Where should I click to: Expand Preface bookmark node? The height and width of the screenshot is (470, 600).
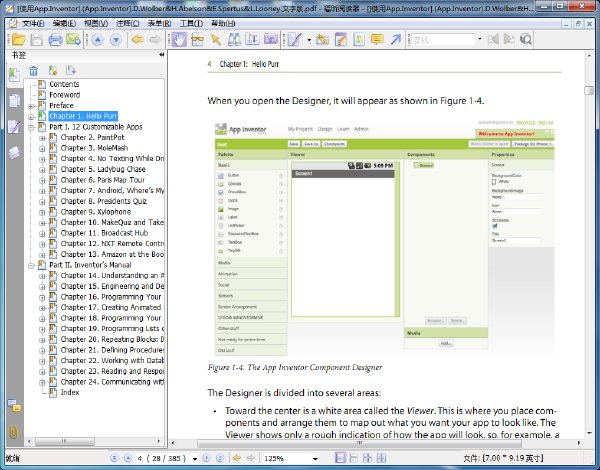[x=31, y=106]
